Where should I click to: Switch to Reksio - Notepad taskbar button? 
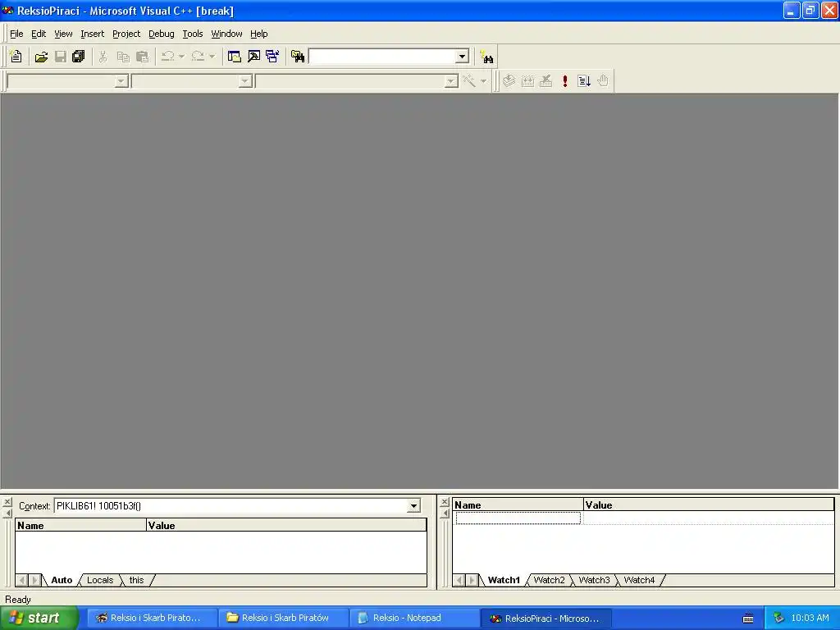tap(414, 619)
